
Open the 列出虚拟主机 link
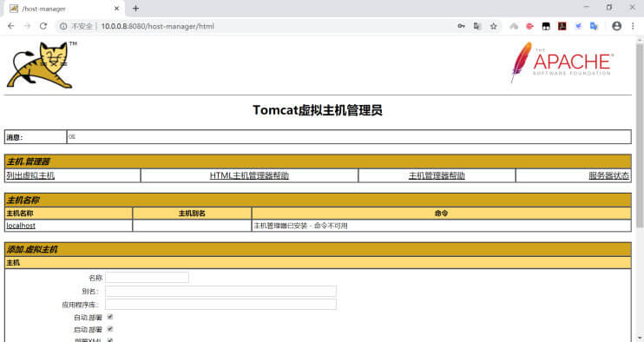pos(30,175)
